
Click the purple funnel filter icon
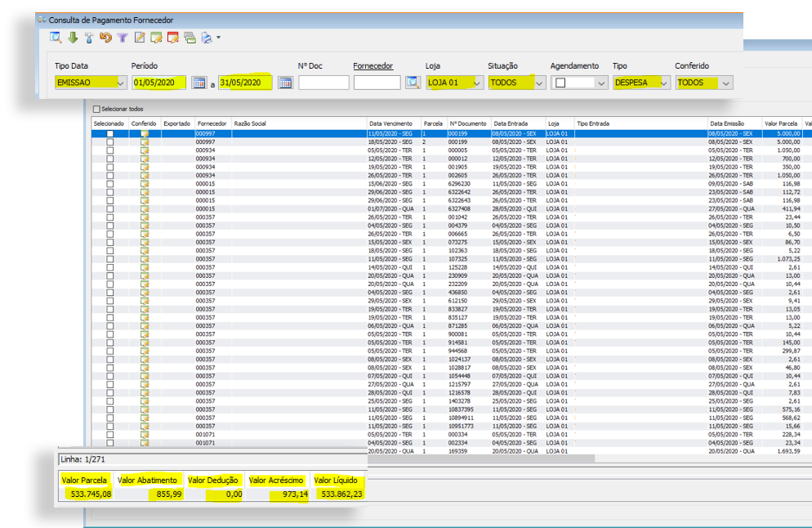tap(123, 38)
